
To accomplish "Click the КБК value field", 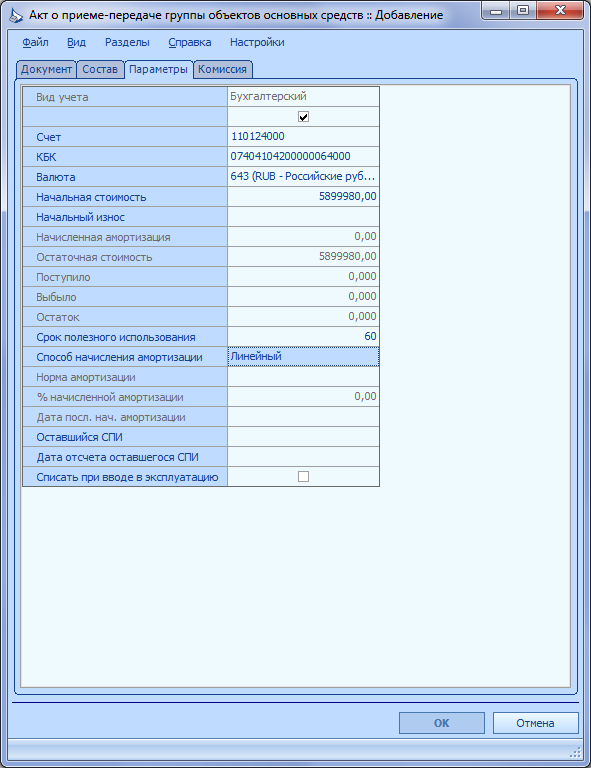I will coord(304,156).
